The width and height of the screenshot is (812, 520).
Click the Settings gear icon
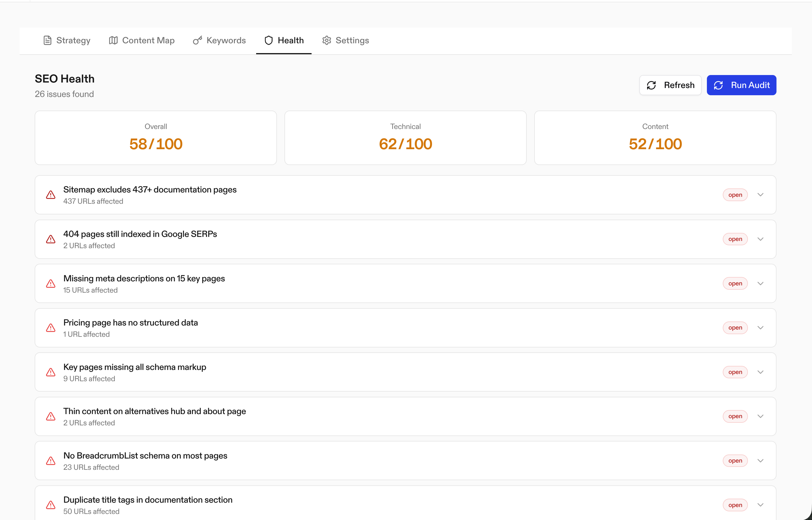click(x=326, y=40)
